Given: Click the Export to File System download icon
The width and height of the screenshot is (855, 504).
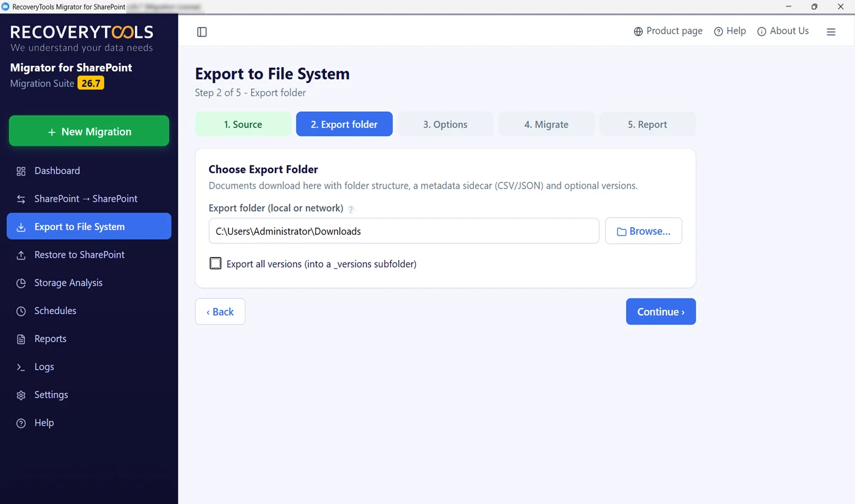Looking at the screenshot, I should [21, 227].
